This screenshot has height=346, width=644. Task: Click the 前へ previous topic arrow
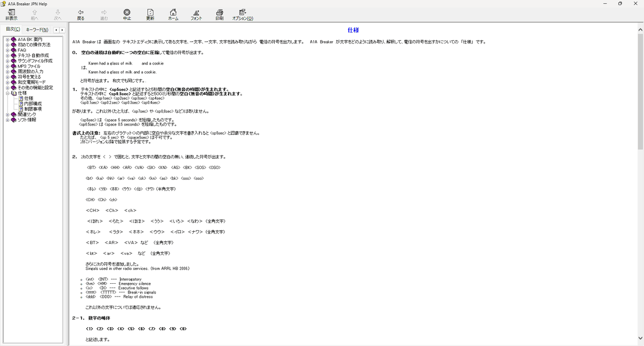click(34, 14)
